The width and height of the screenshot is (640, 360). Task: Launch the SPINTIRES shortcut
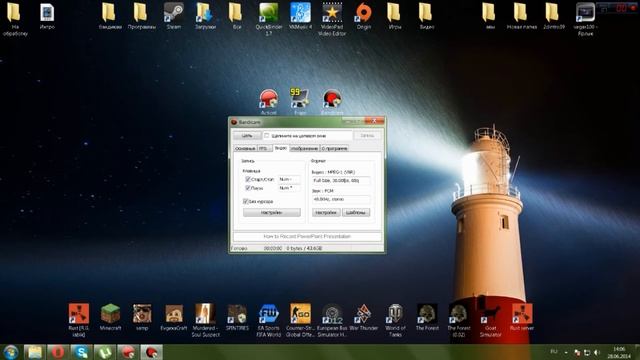coord(237,317)
